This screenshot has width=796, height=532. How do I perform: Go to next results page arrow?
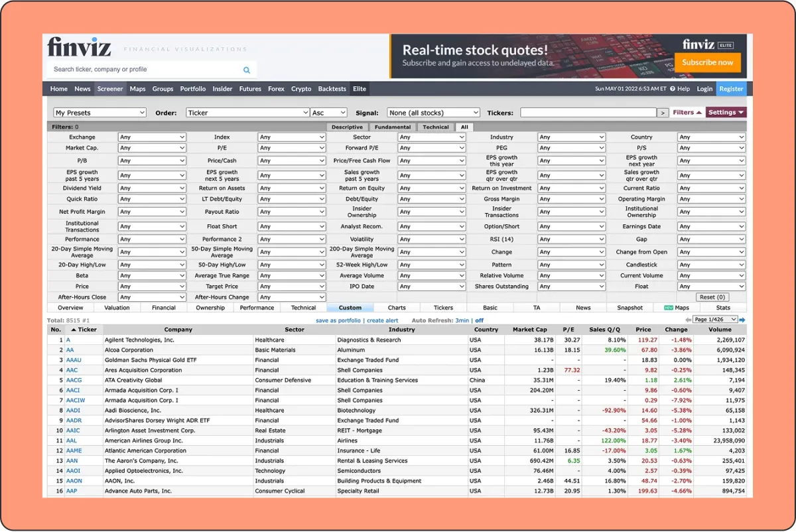(x=743, y=320)
